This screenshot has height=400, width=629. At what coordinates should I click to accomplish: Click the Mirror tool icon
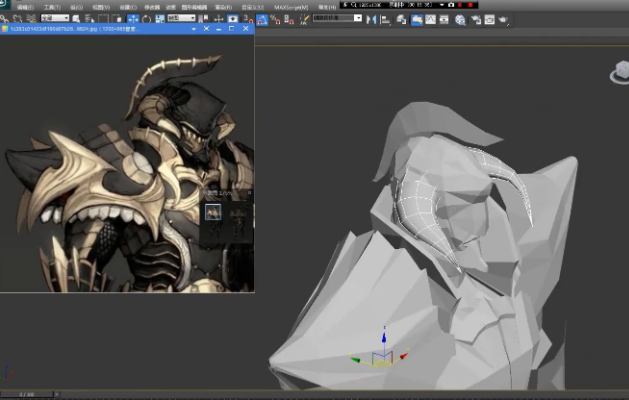tap(370, 19)
